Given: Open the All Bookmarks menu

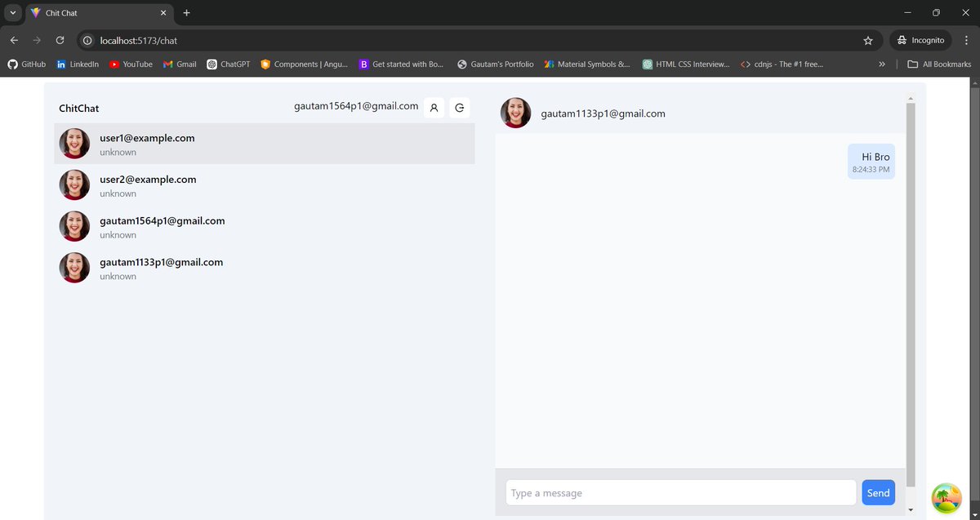Looking at the screenshot, I should click(938, 64).
